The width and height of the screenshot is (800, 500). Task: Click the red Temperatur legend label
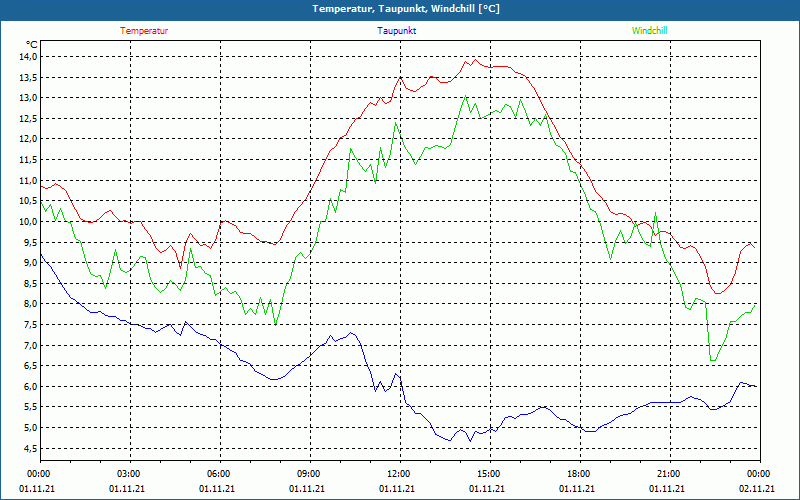(144, 31)
